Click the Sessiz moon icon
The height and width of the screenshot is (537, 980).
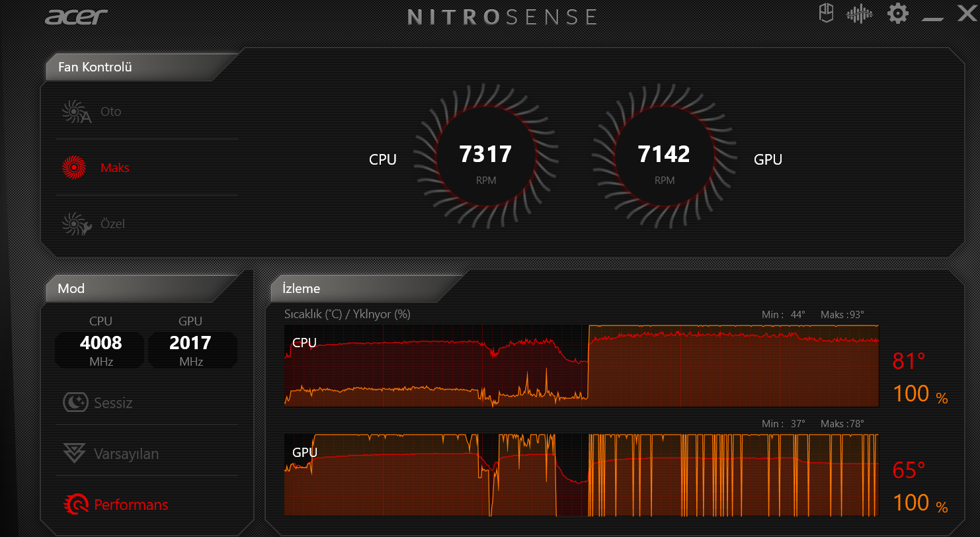tap(75, 402)
